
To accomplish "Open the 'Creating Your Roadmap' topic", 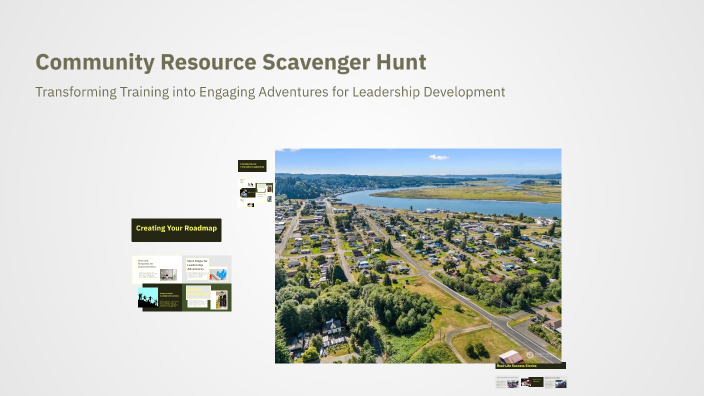I will point(176,230).
